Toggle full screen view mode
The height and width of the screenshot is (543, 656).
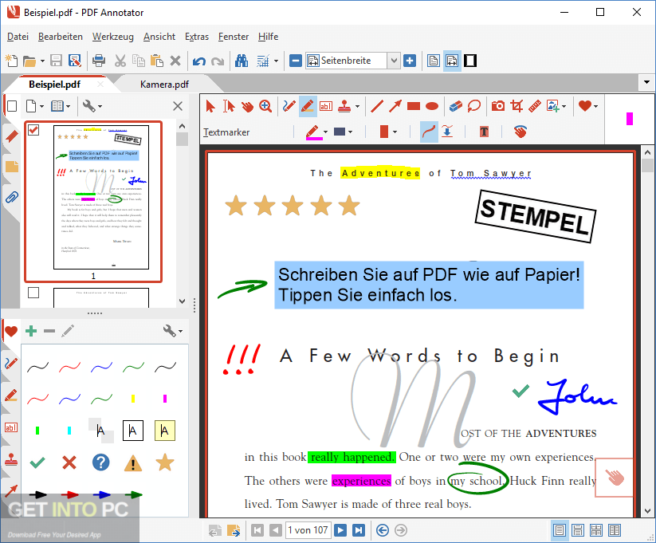470,61
